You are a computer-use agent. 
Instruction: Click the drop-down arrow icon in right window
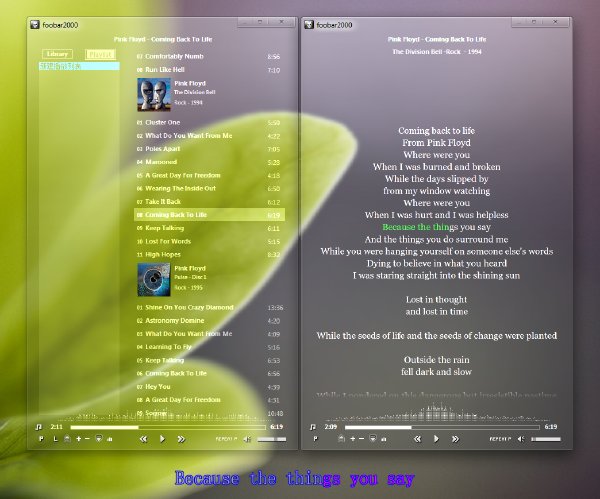pos(373,439)
